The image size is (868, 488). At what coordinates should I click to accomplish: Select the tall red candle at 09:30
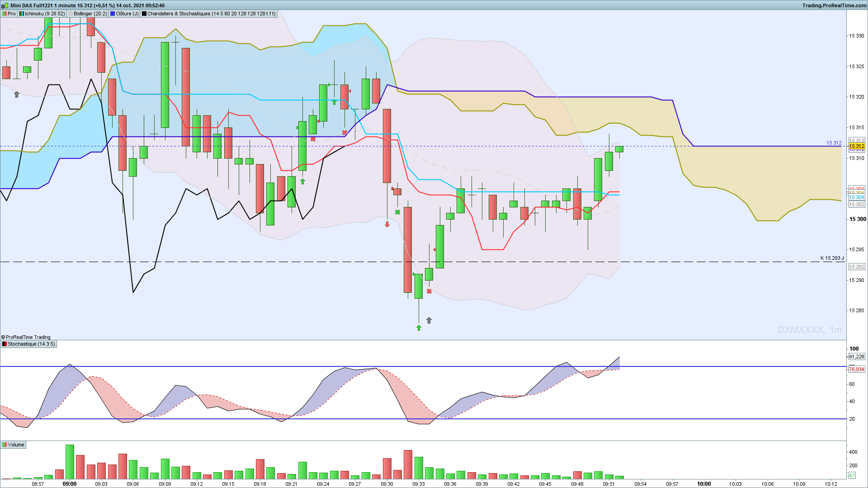click(x=387, y=146)
